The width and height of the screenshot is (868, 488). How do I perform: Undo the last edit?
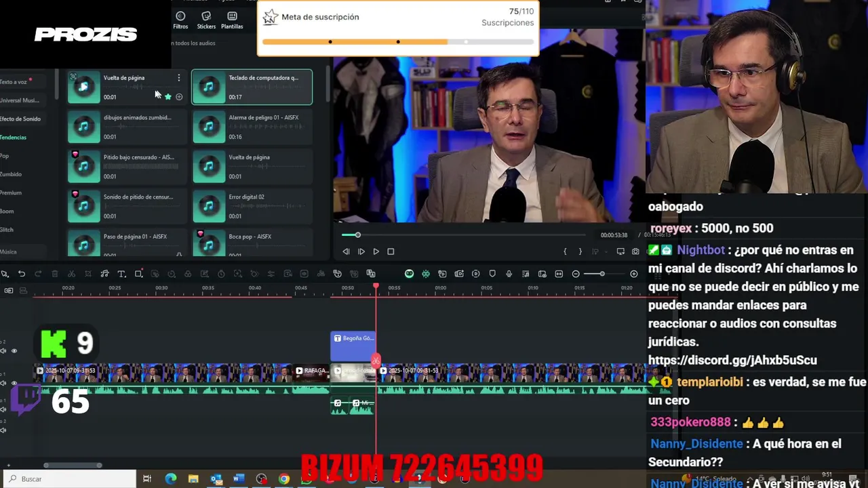pos(22,274)
